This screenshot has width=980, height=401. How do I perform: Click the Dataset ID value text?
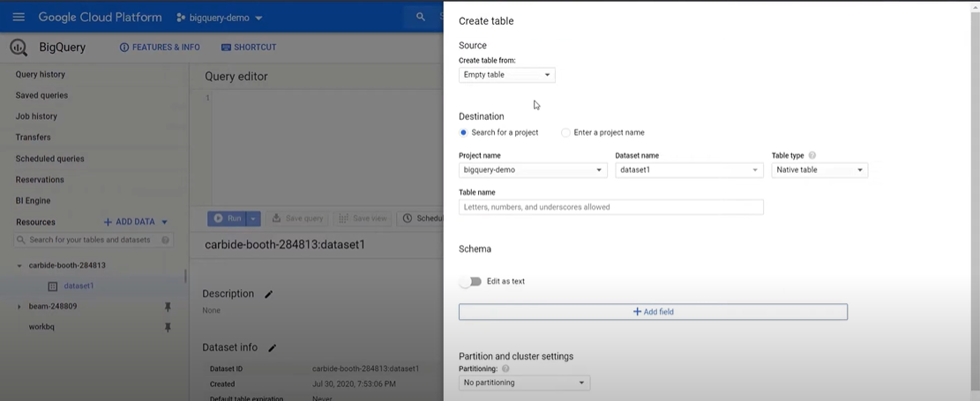pos(365,369)
